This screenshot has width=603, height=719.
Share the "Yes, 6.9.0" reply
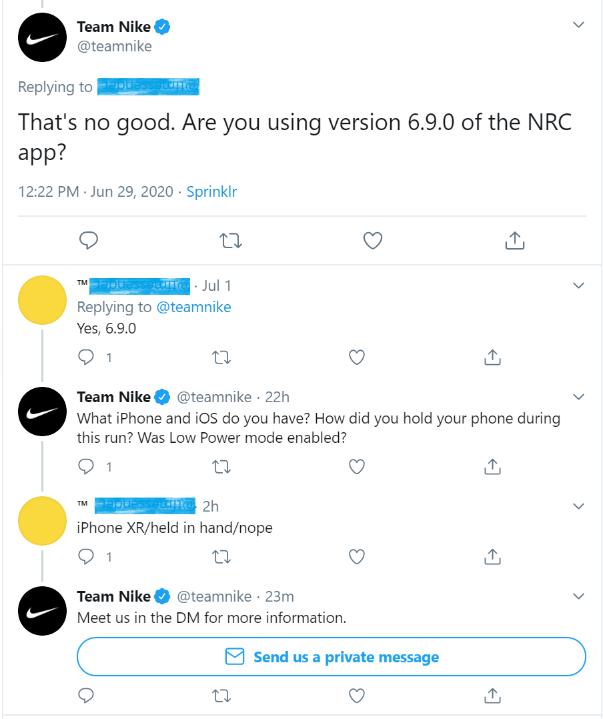492,356
